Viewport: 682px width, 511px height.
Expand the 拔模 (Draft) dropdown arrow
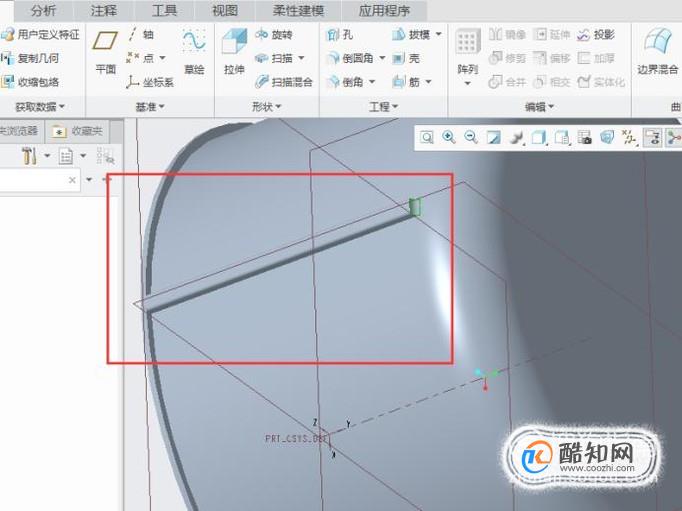(x=438, y=34)
